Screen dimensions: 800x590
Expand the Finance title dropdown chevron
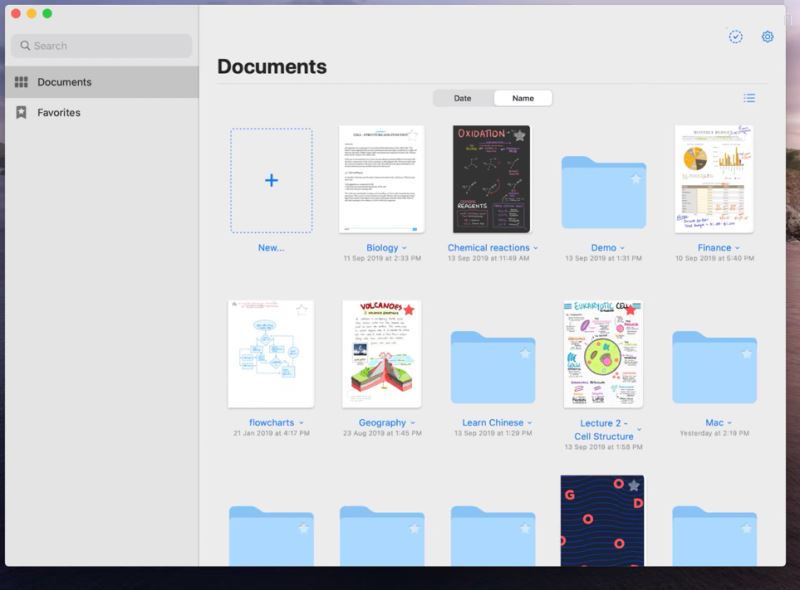pyautogui.click(x=737, y=248)
